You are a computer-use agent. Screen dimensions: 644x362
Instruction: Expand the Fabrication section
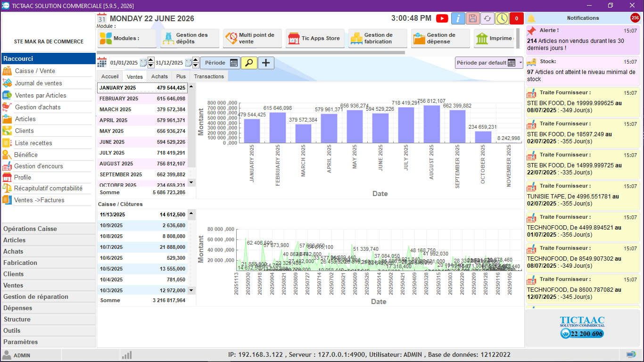tap(48, 263)
